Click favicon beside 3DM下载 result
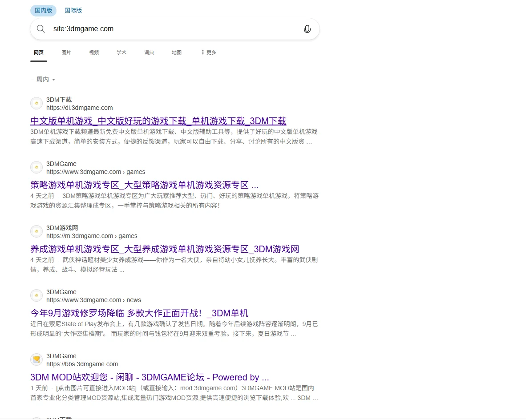526x420 pixels. point(36,103)
